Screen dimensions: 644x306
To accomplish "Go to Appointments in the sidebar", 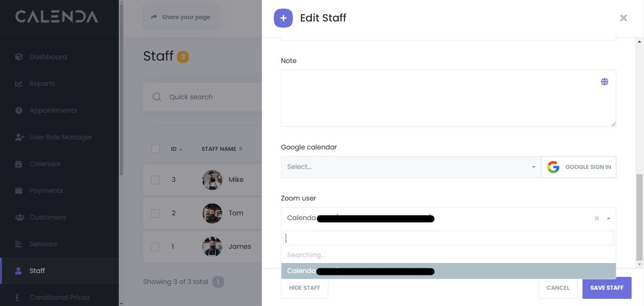I will [52, 110].
